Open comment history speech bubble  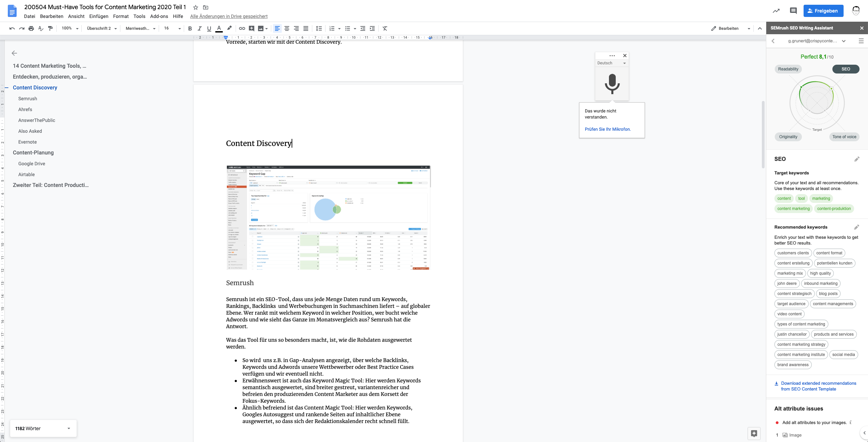click(793, 11)
